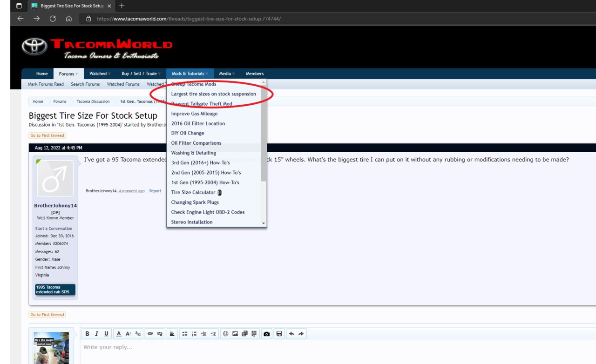Click the Report link on post
This screenshot has height=364, width=596.
point(155,191)
